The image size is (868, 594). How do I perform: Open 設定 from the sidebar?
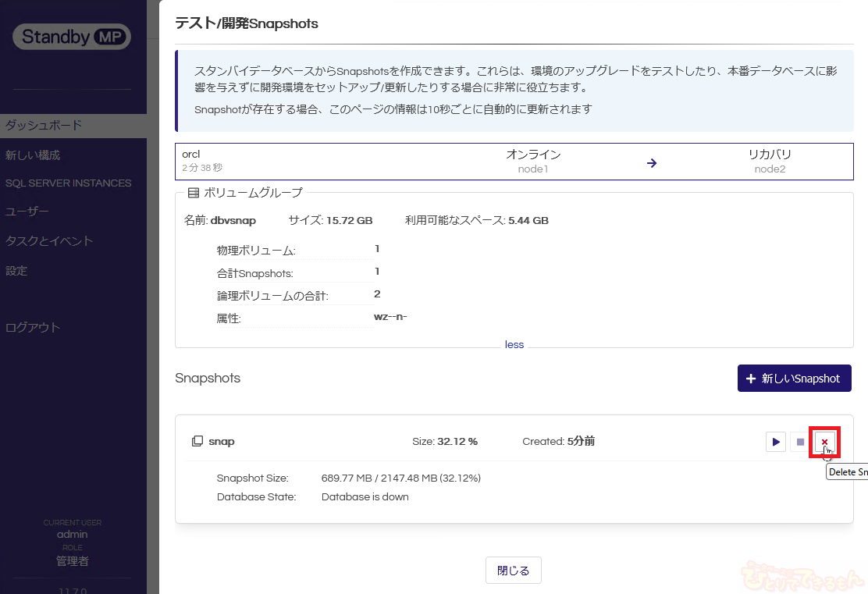[x=16, y=271]
